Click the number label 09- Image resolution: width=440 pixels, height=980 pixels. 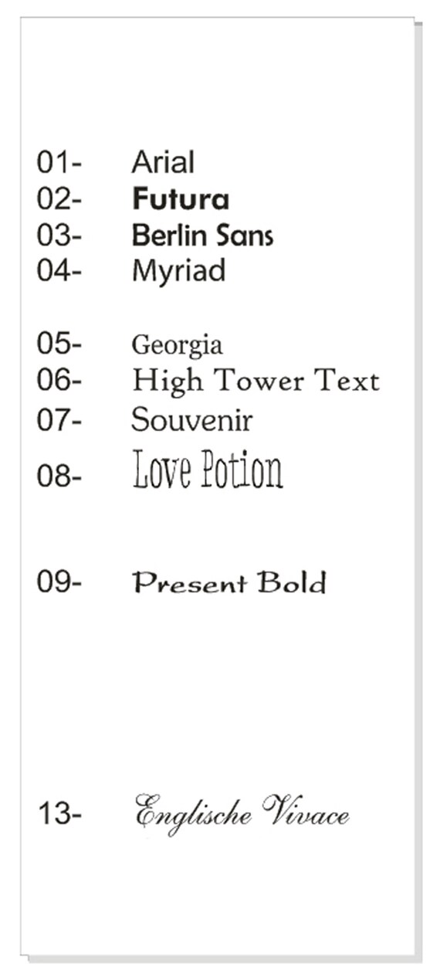[59, 582]
